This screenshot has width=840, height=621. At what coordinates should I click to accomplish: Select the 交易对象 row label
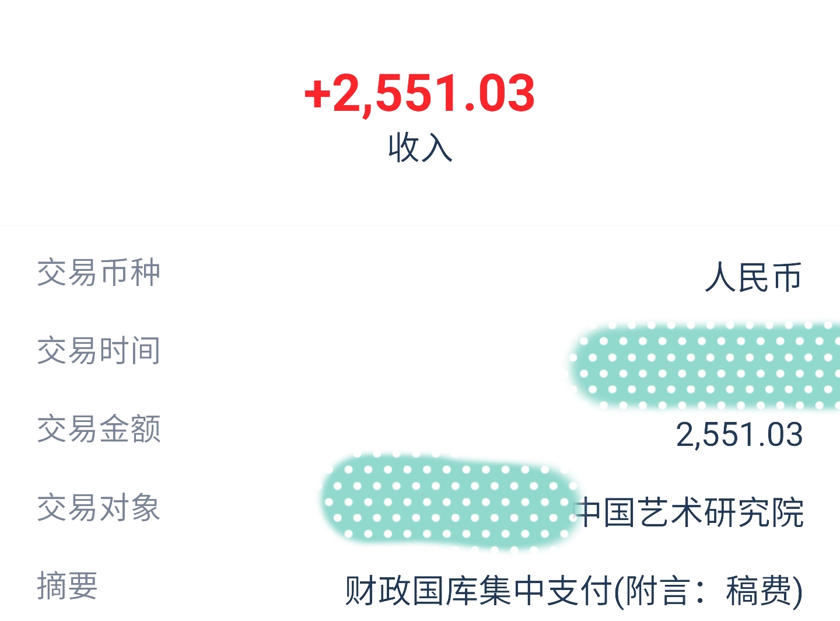point(99,507)
